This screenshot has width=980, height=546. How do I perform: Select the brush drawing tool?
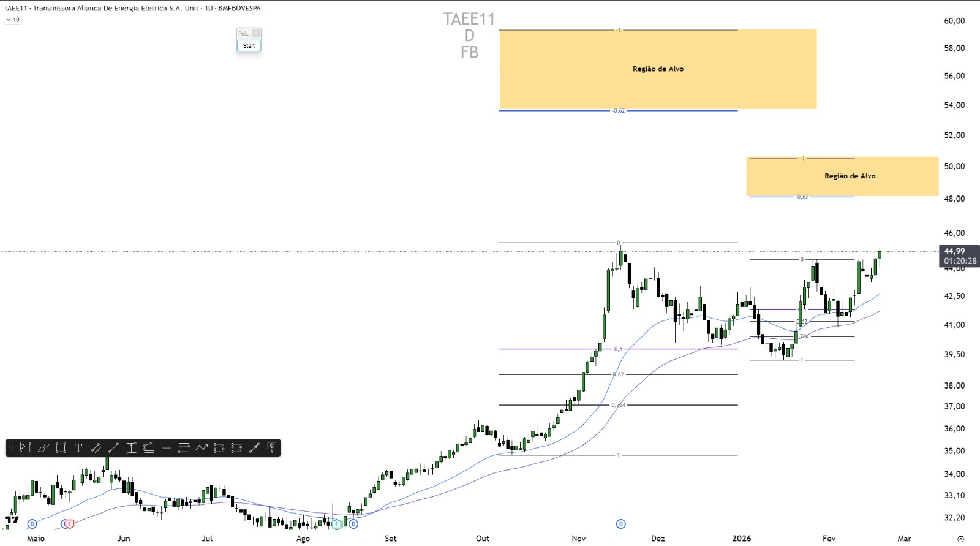pyautogui.click(x=43, y=448)
